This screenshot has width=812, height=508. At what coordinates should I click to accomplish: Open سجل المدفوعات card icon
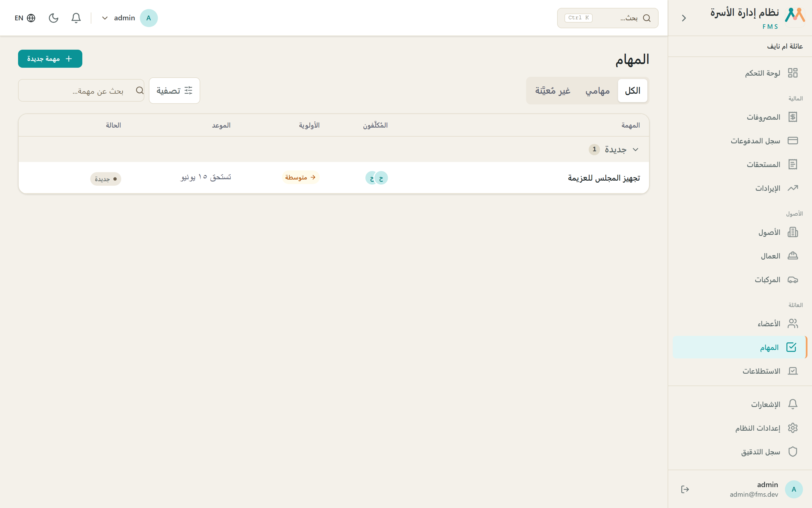click(793, 141)
